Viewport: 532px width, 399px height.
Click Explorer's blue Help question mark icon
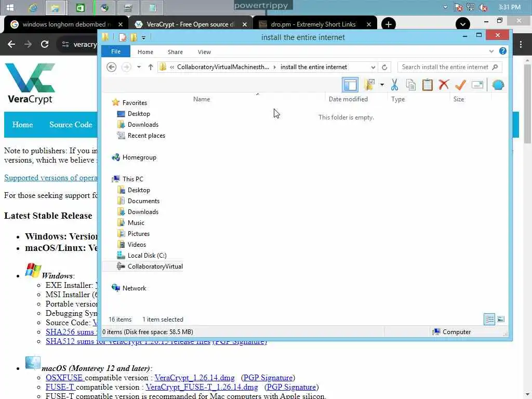click(x=502, y=51)
